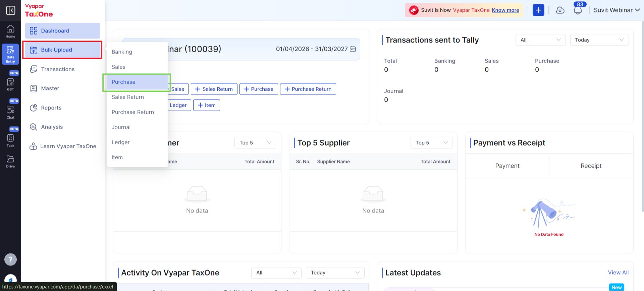Open Master in the side menu

(x=63, y=88)
